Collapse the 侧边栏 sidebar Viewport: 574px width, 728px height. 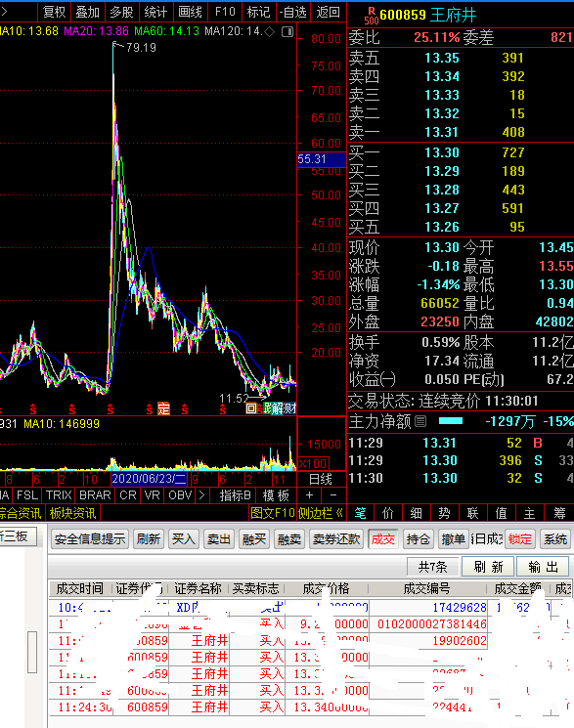pos(320,513)
